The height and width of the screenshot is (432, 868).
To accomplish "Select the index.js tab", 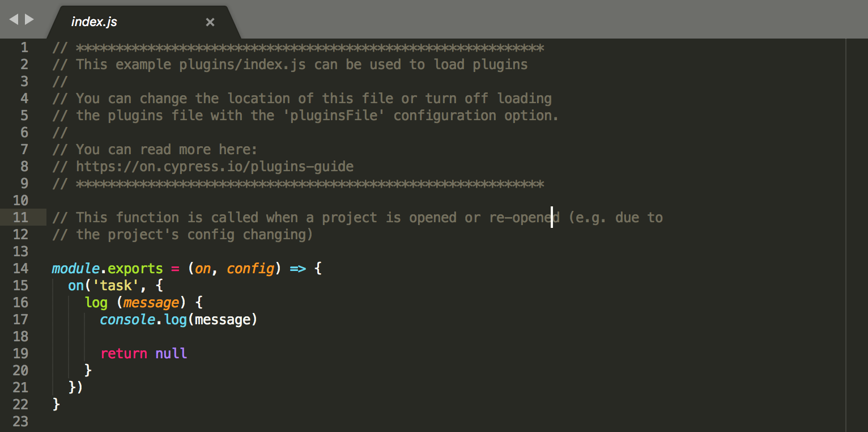I will (x=94, y=22).
